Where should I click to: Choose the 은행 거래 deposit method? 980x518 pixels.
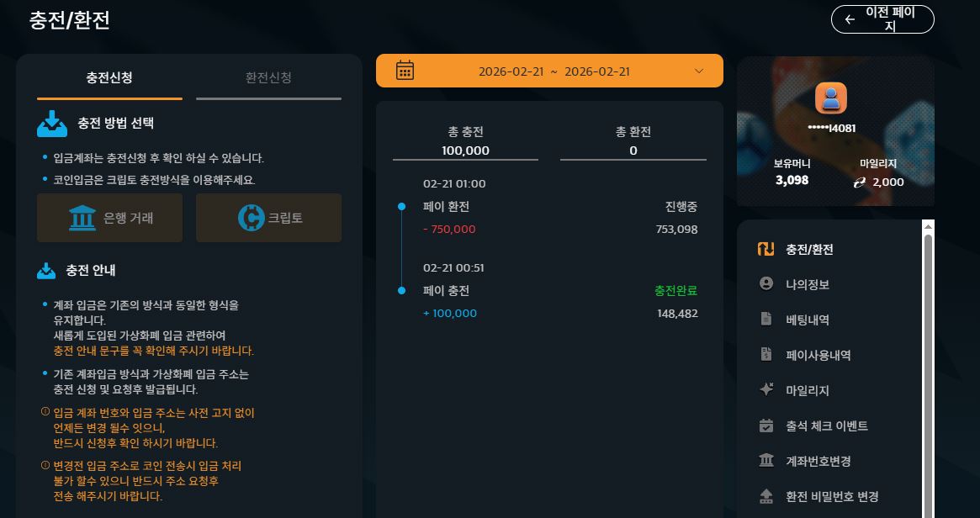109,218
